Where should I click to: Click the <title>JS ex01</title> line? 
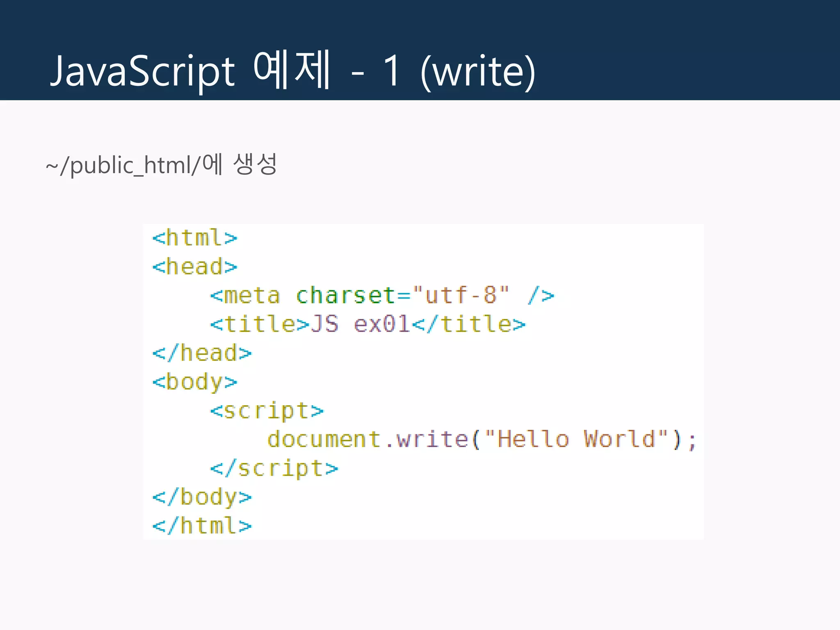pos(368,324)
